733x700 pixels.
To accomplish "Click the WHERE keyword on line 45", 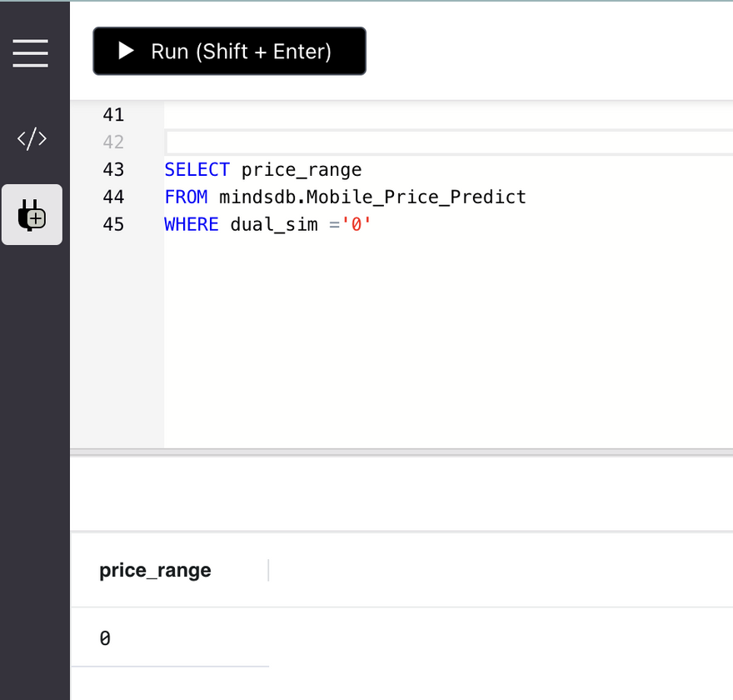I will (x=191, y=225).
